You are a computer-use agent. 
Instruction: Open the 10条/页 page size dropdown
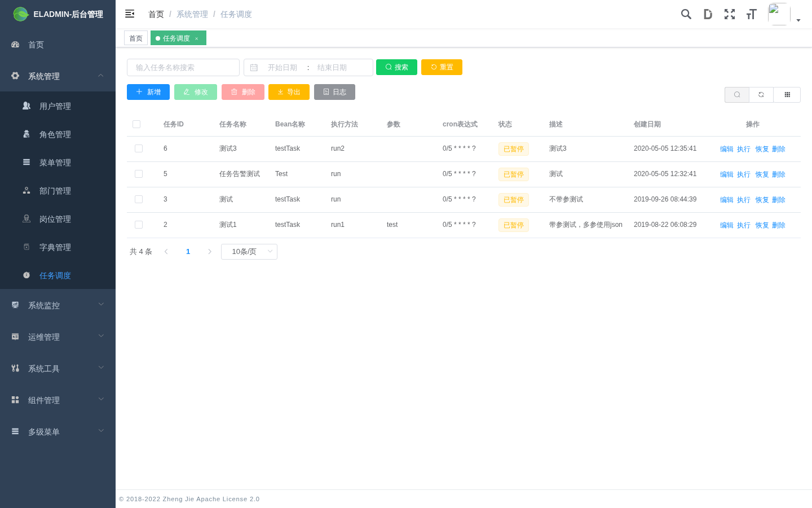pyautogui.click(x=249, y=252)
